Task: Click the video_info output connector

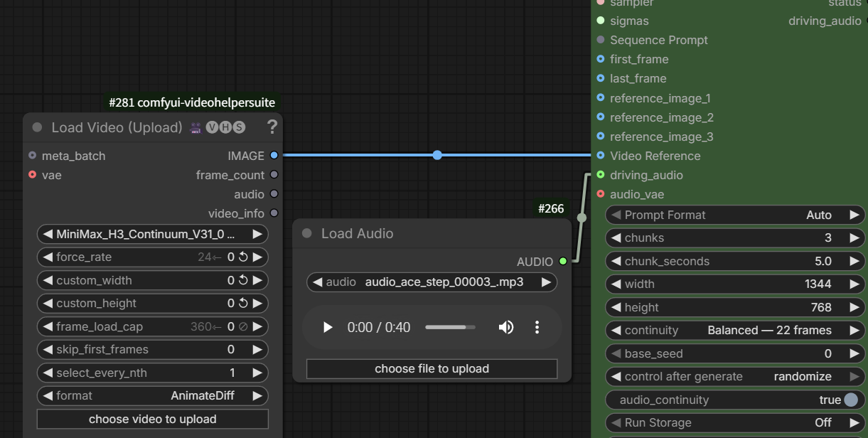Action: [x=274, y=213]
